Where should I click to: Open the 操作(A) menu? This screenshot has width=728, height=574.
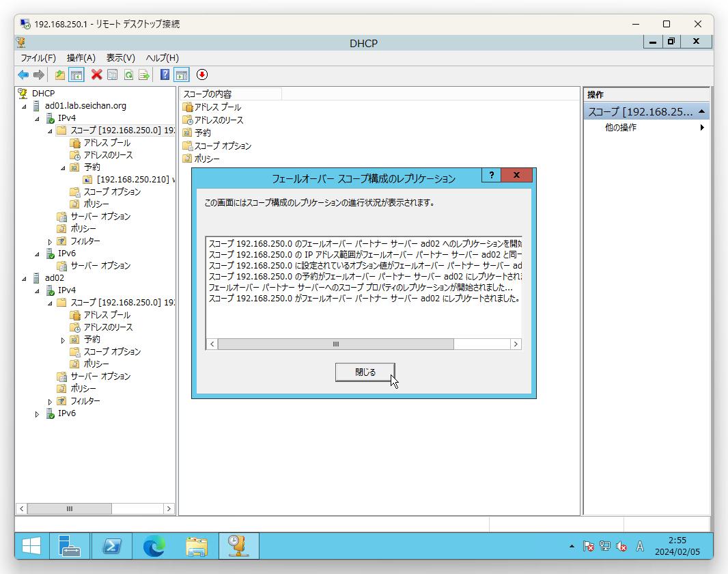(81, 57)
